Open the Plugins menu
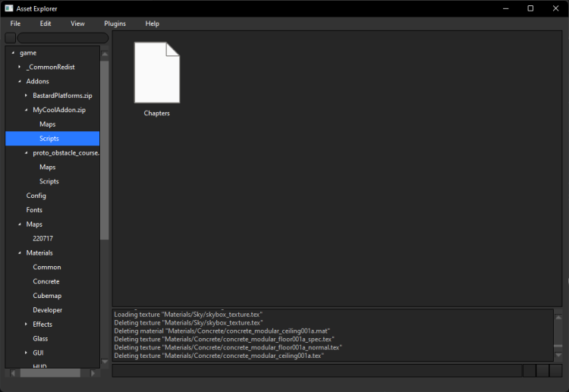The image size is (569, 392). tap(115, 24)
